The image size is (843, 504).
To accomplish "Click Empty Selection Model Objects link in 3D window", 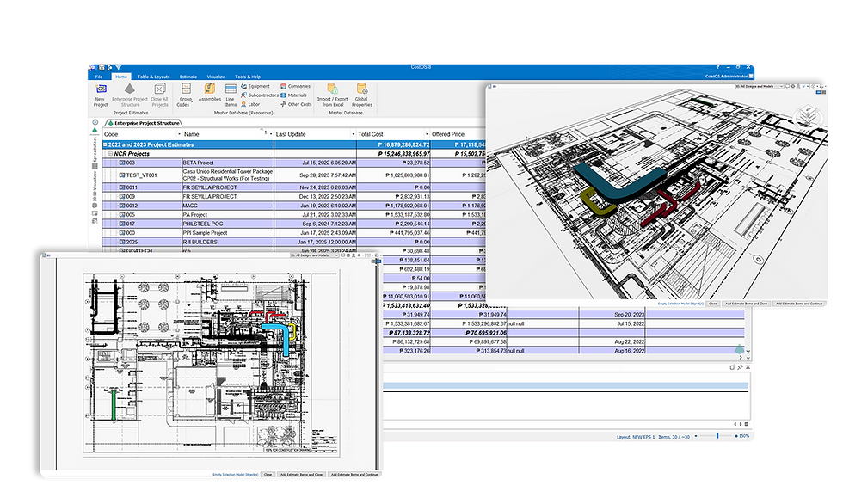I will (x=680, y=304).
